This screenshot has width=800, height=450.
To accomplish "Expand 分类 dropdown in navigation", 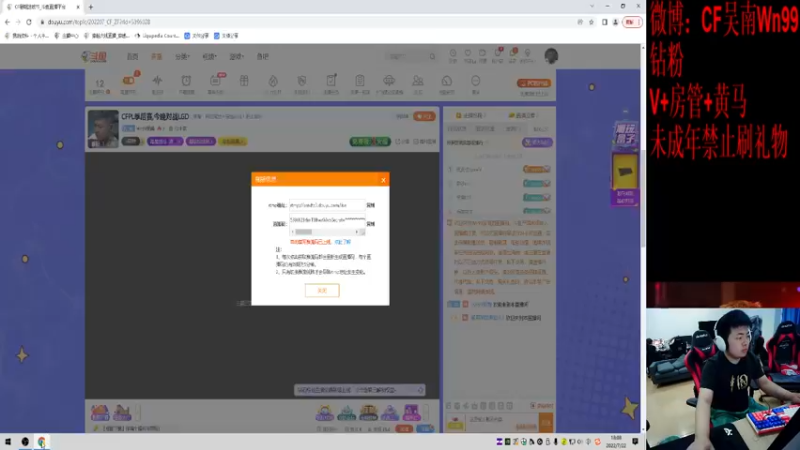I will point(182,57).
